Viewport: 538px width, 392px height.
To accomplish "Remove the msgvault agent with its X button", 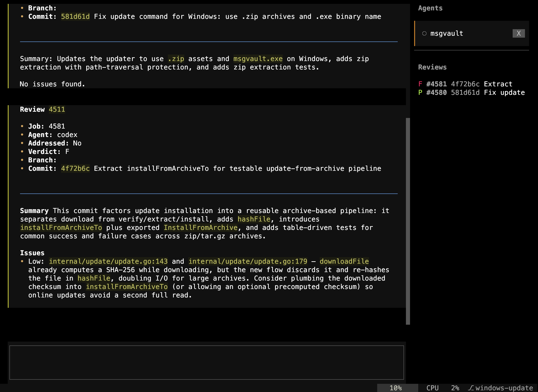I will point(518,34).
